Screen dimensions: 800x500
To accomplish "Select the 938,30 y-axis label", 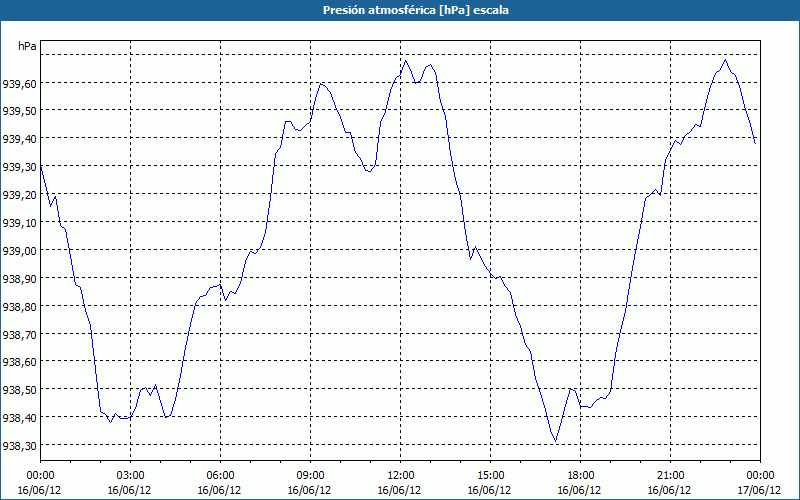I will 19,445.
